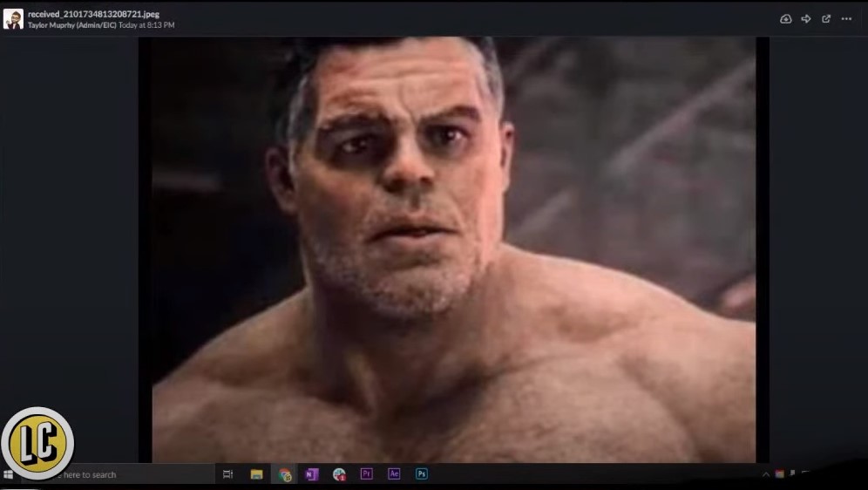Open the Windows Start menu
868x490 pixels.
(8, 474)
